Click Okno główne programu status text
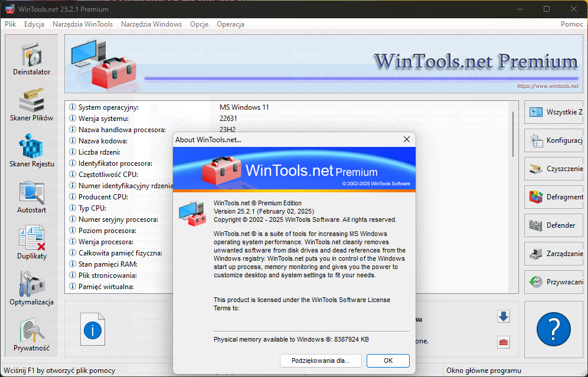Screen dimensions: 588x377 pyautogui.click(x=484, y=371)
